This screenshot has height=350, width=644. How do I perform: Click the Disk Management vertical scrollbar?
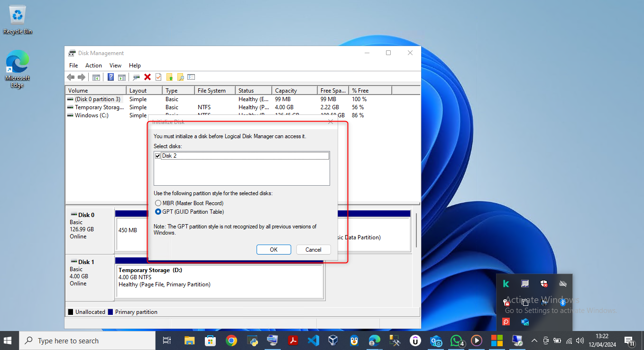tap(417, 230)
